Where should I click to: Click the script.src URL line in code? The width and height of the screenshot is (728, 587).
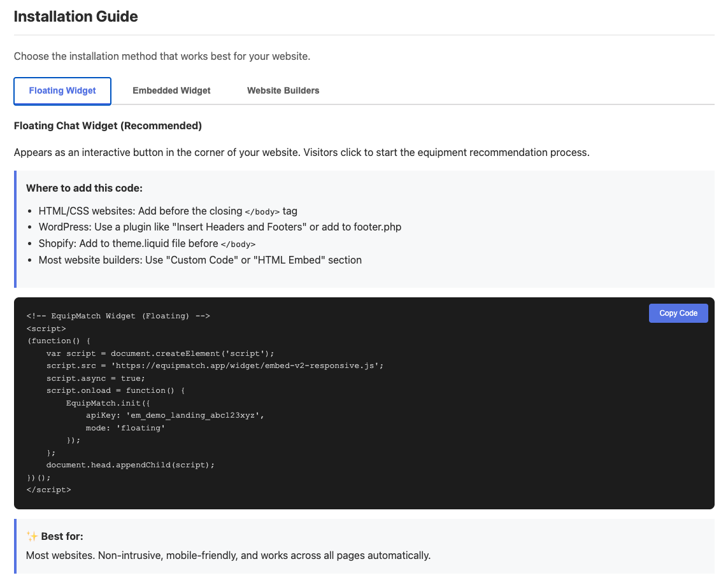[x=215, y=365]
